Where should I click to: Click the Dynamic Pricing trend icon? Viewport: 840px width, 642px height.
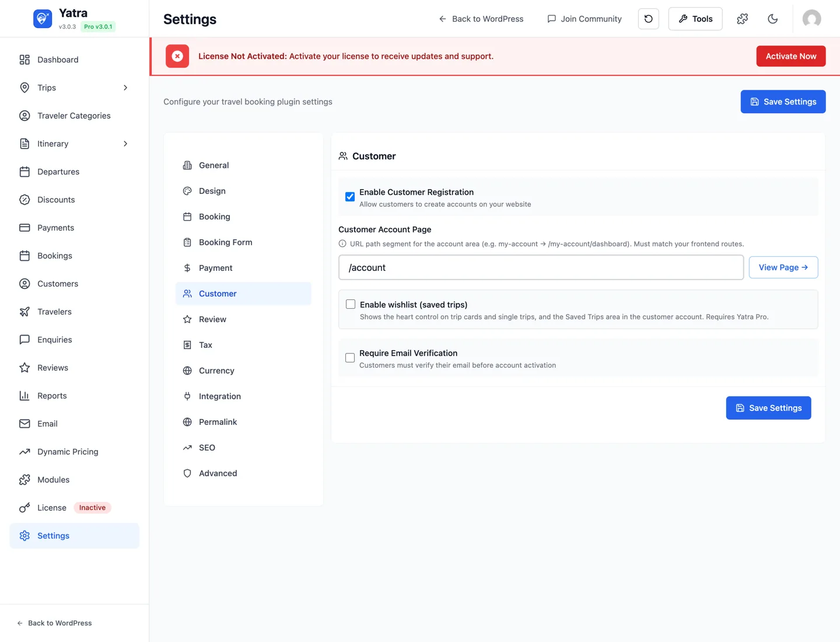24,452
